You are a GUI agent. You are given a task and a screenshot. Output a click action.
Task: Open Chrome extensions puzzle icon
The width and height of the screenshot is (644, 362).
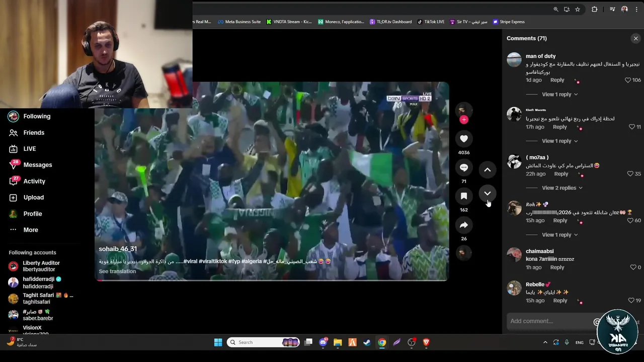595,9
